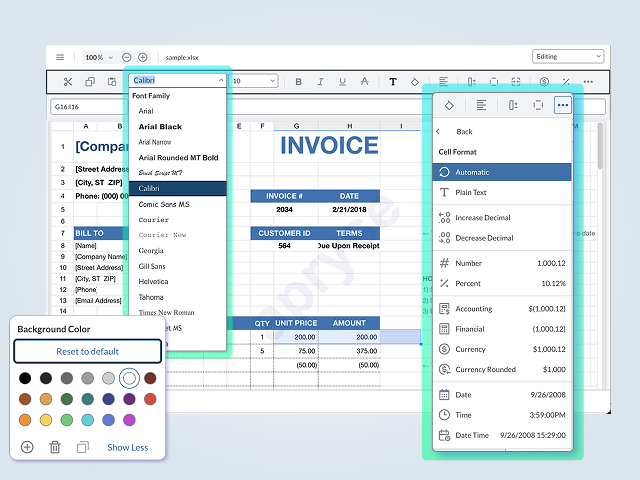This screenshot has width=640, height=480.
Task: Open the hamburger menu icon
Action: (x=60, y=57)
